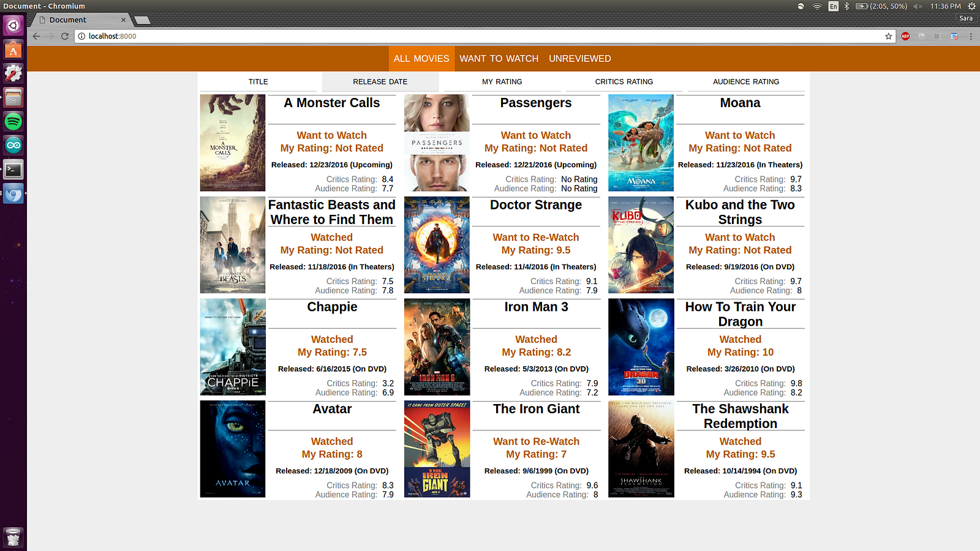This screenshot has width=980, height=551.
Task: Launch Spotify from the dock
Action: tap(13, 121)
